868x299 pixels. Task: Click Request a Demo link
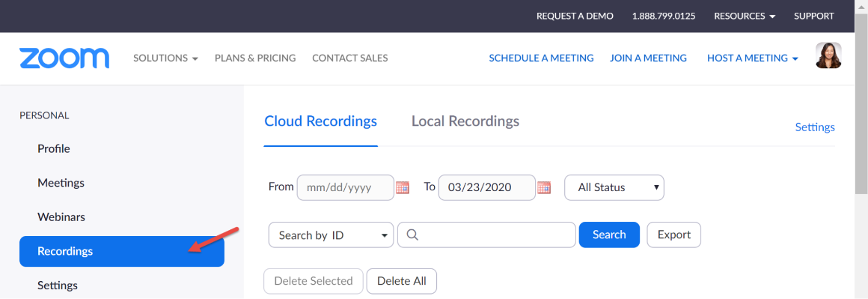(575, 16)
